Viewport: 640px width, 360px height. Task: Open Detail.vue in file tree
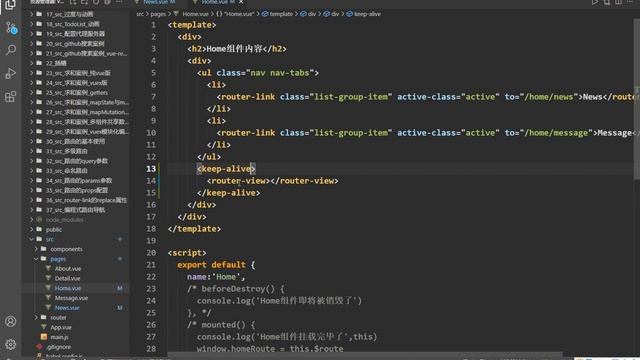(x=67, y=278)
